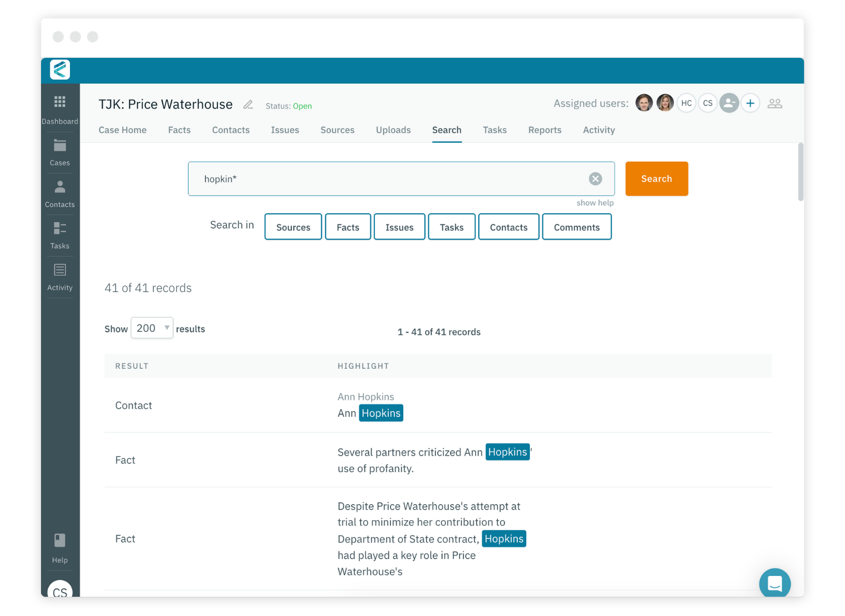
Task: Edit the case title with the pencil icon
Action: point(248,104)
